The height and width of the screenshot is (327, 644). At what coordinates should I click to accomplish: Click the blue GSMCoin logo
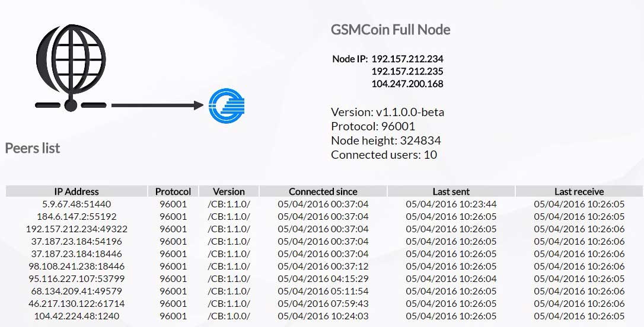227,106
